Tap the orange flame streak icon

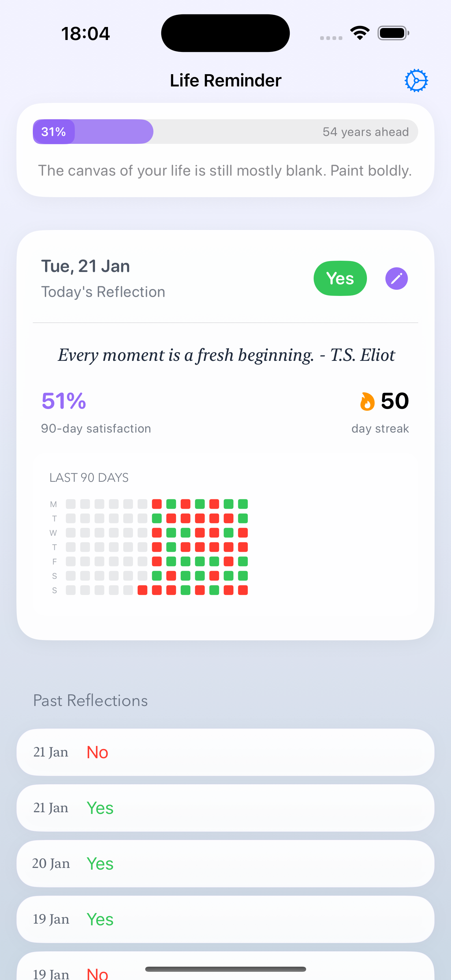click(367, 401)
